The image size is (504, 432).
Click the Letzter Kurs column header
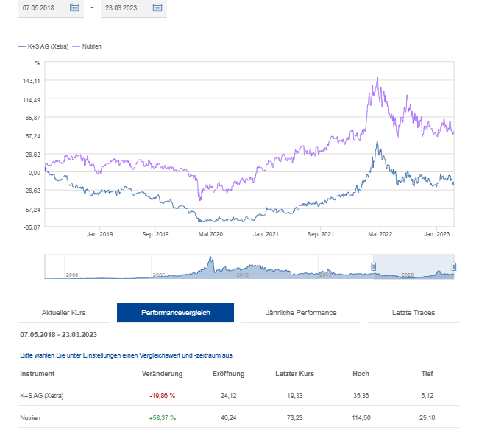tap(294, 374)
